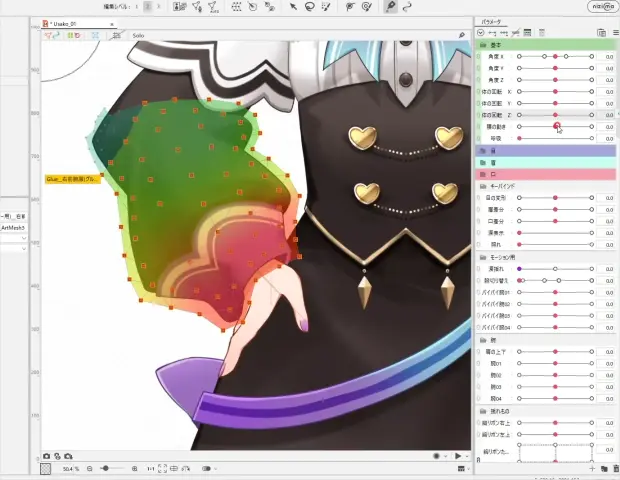Viewport: 620px width, 480px height.
Task: Toggle lock circle for 角度 X parameter
Action: (478, 57)
